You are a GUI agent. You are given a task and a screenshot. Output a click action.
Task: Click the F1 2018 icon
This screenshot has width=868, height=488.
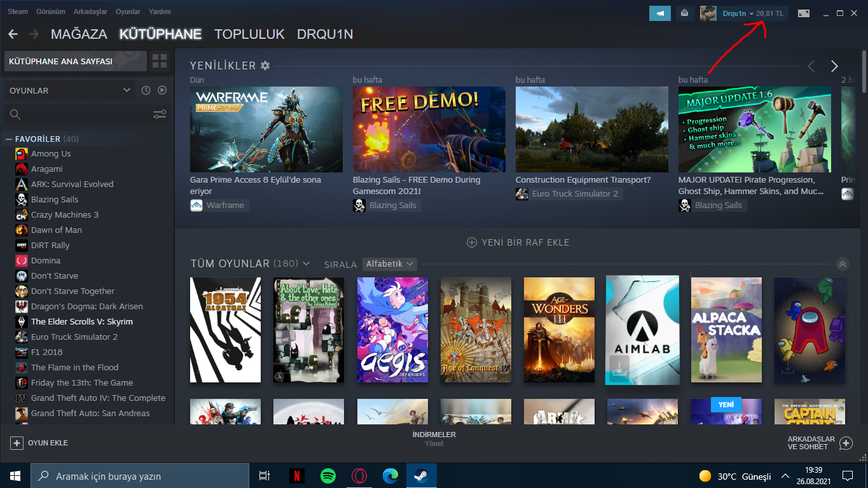pos(22,352)
